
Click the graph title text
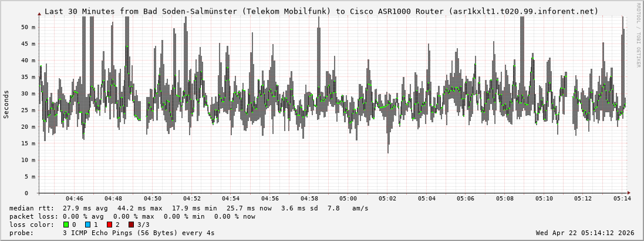point(321,11)
